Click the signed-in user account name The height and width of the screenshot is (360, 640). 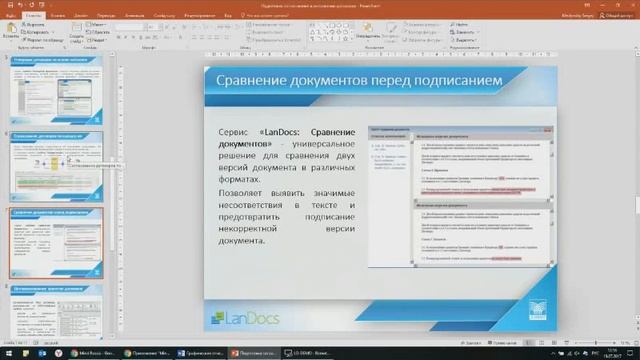click(577, 16)
